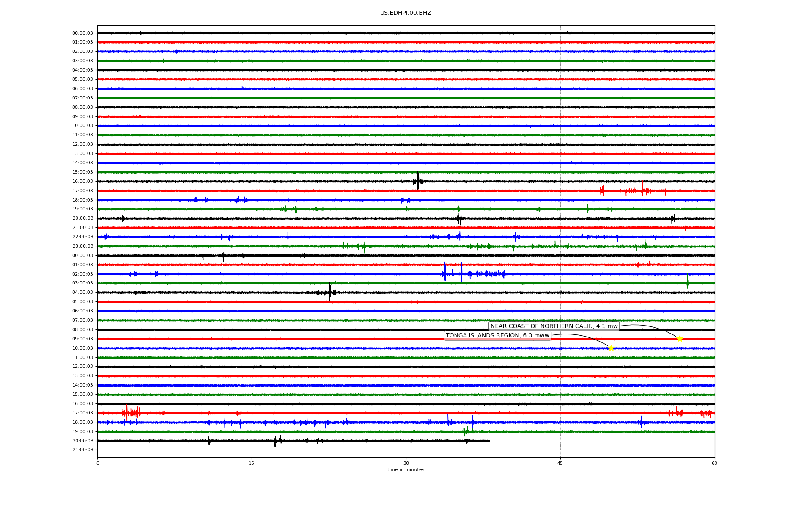Click the 23:00:03 time label

[x=82, y=246]
